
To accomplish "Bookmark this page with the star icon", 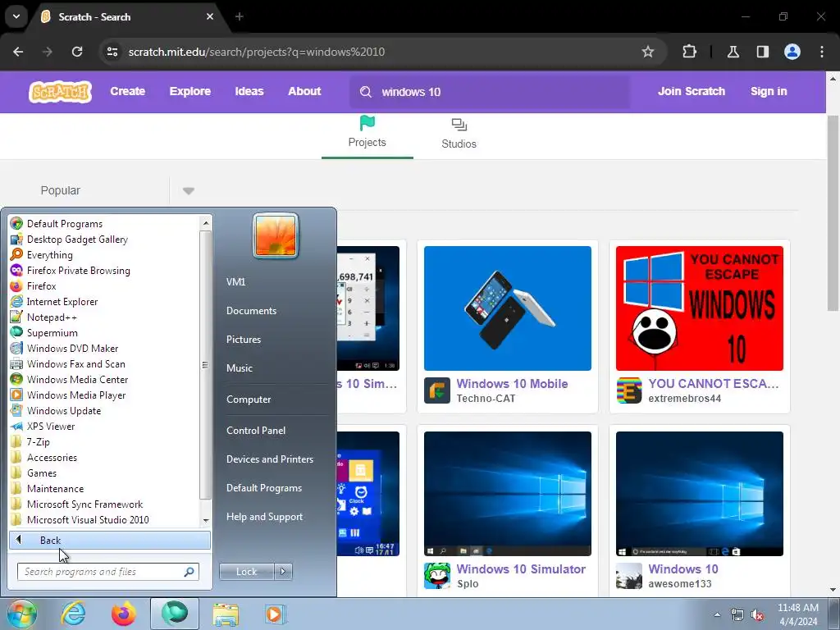I will point(648,52).
